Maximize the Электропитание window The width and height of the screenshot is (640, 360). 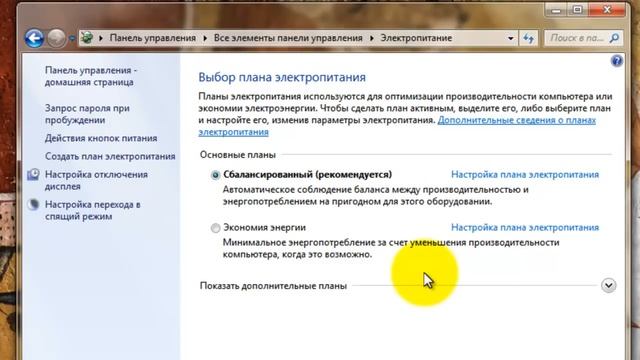578,10
